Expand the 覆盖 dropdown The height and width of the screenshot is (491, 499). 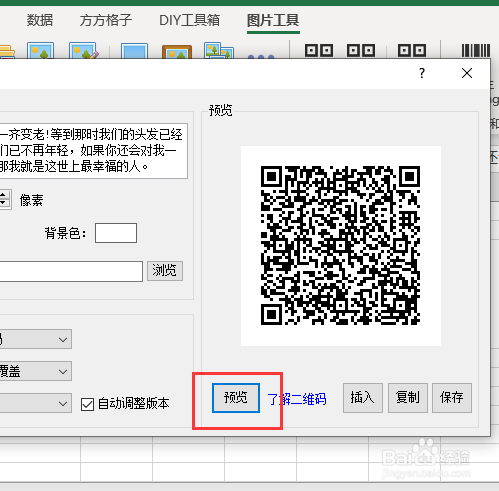[x=35, y=371]
